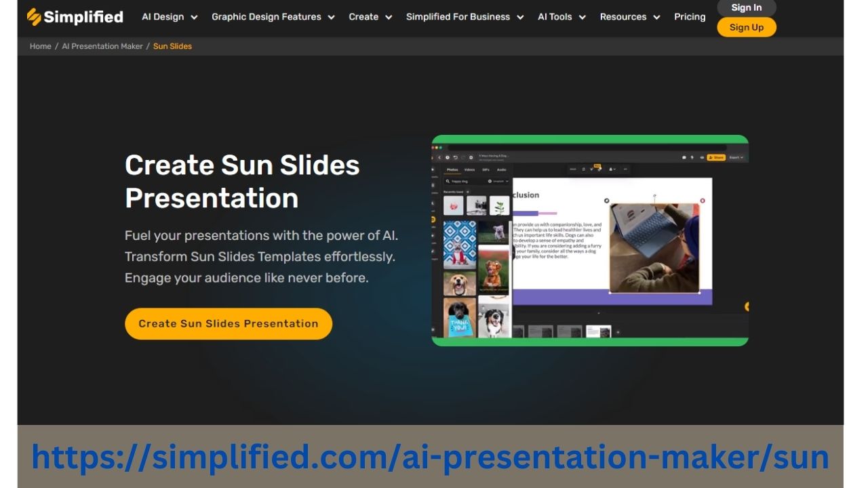Click the settings gear icon in the editor toolbar
The height and width of the screenshot is (488, 868).
coord(471,157)
